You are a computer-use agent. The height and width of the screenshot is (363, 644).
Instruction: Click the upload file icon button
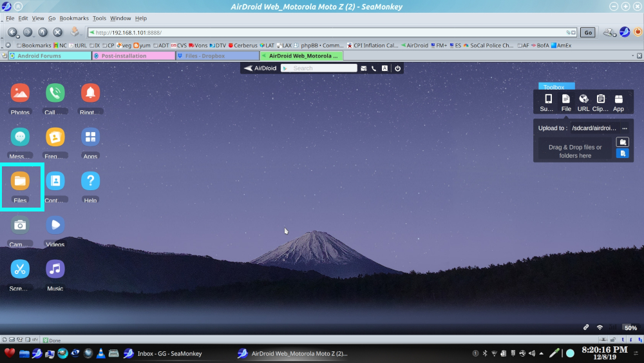coord(623,153)
